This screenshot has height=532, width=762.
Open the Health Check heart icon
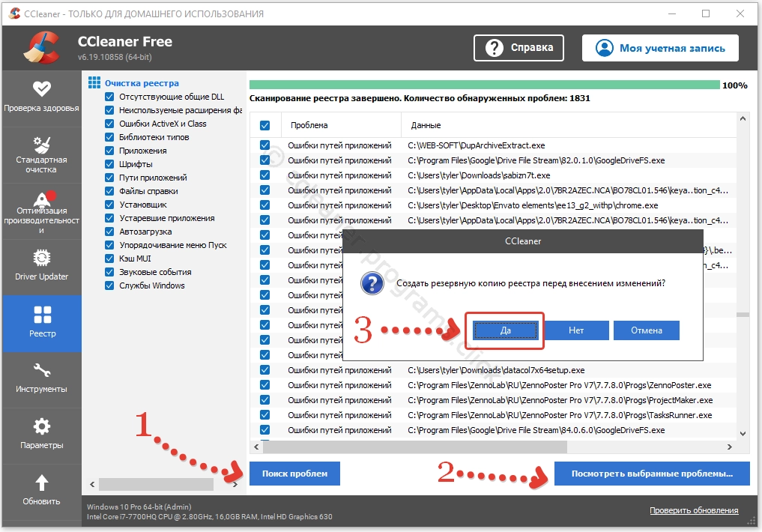pyautogui.click(x=42, y=88)
